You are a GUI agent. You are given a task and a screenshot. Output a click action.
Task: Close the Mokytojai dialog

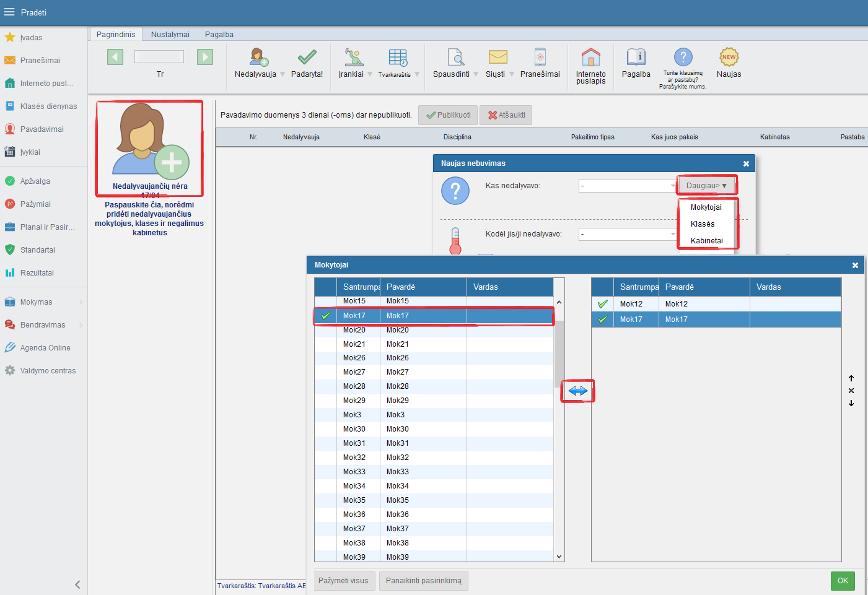pos(855,265)
